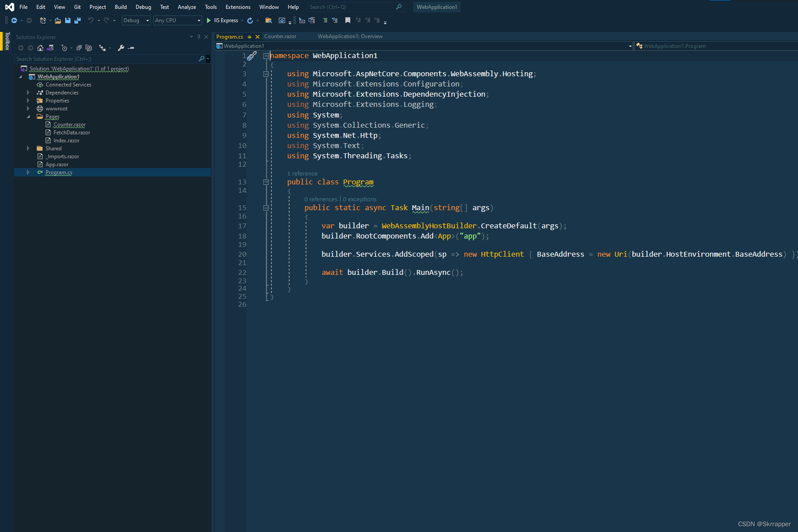Click the Find in Files folder icon

pos(268,20)
